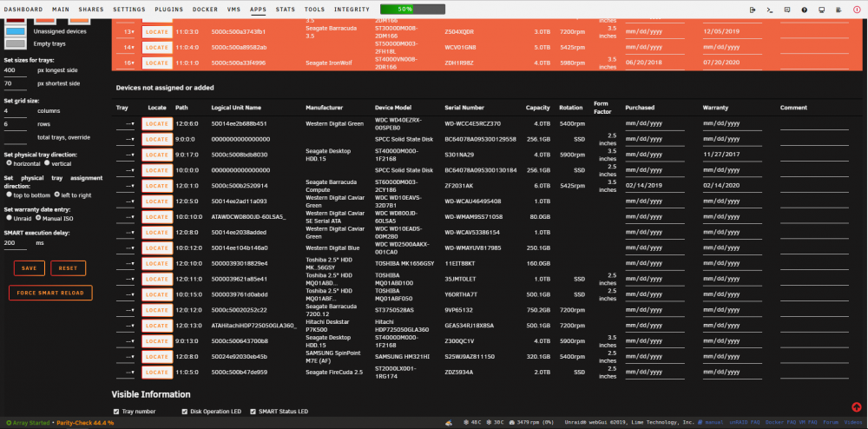Image resolution: width=868 pixels, height=429 pixels.
Task: Click the fan speed 3479 rpm icon
Action: 511,422
